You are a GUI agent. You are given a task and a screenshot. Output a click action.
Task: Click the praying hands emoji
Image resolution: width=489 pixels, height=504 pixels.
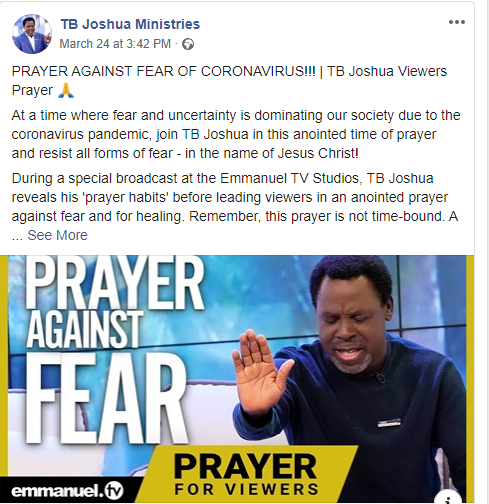point(66,91)
